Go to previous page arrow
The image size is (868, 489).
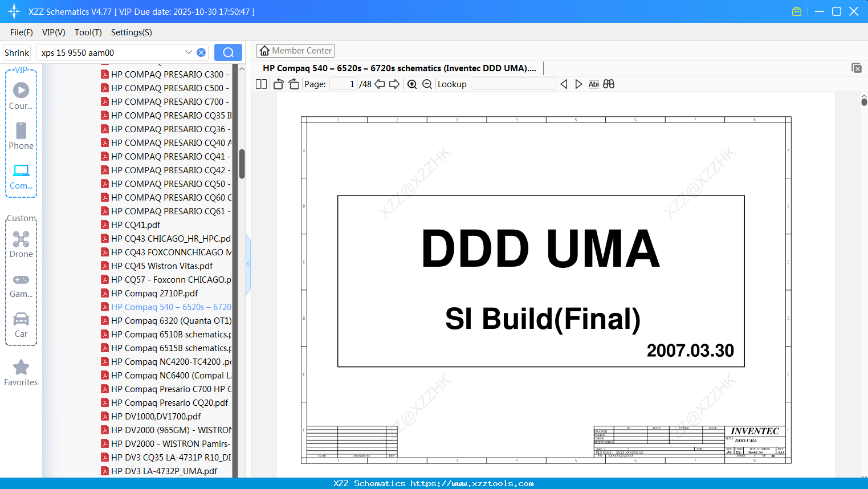coord(380,84)
